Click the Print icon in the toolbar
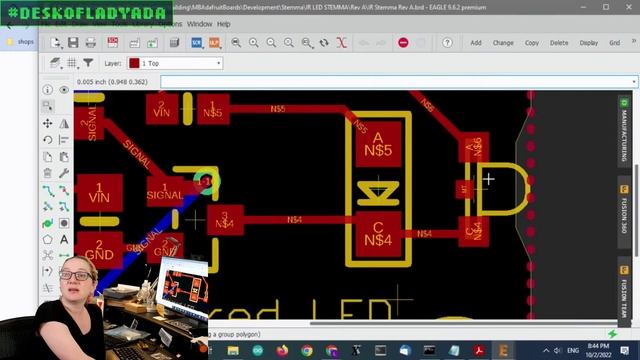The image size is (640, 360). 91,43
